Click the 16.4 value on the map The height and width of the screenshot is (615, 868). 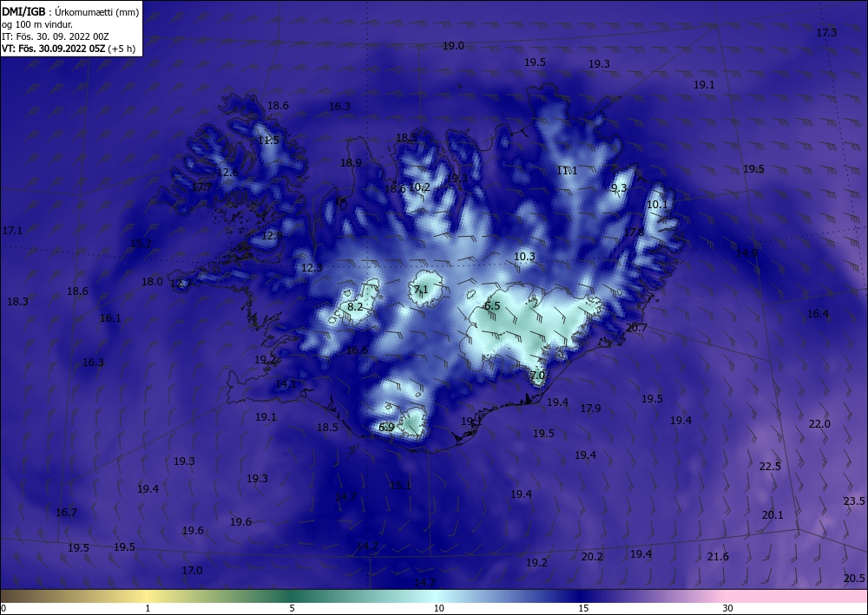818,314
